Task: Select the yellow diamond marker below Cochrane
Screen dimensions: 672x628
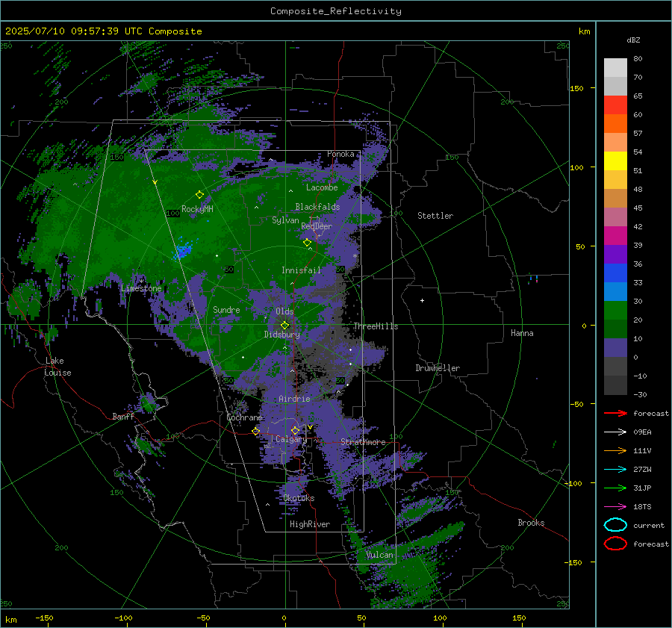Action: (255, 432)
